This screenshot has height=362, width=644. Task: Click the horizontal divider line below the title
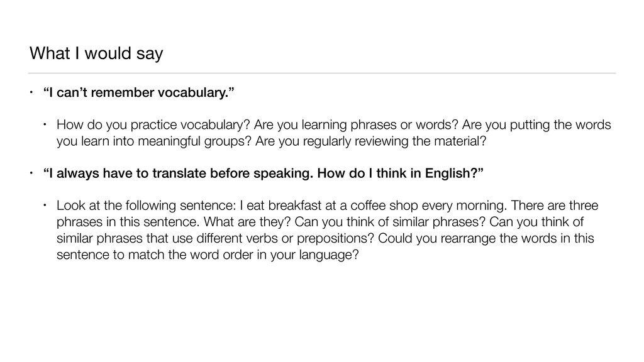coord(322,73)
